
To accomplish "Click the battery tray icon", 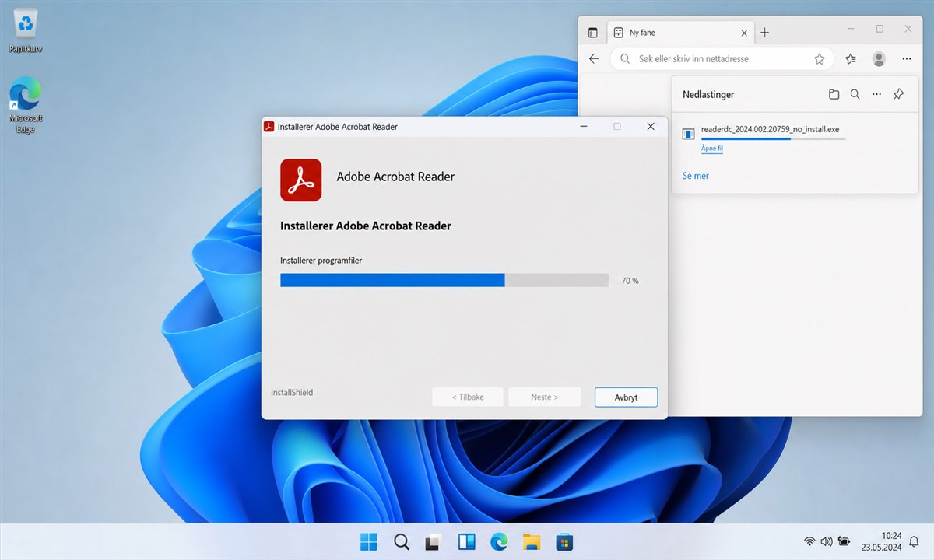I will point(844,541).
